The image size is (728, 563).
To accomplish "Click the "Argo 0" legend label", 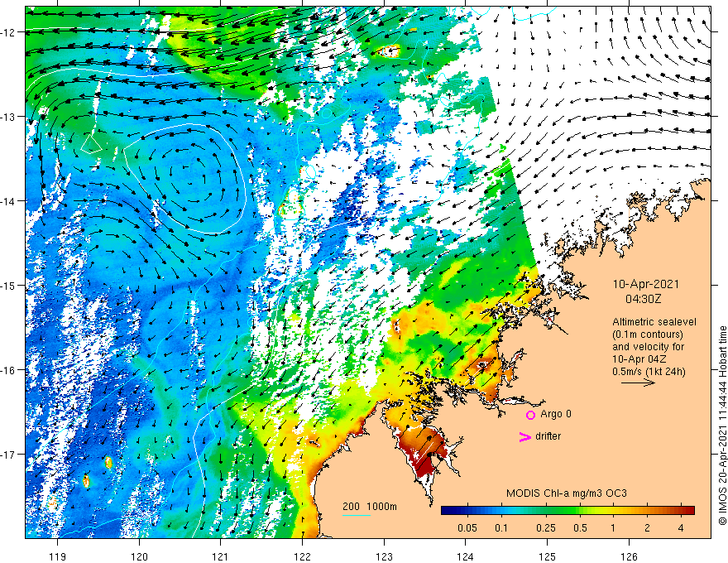I will pyautogui.click(x=556, y=414).
